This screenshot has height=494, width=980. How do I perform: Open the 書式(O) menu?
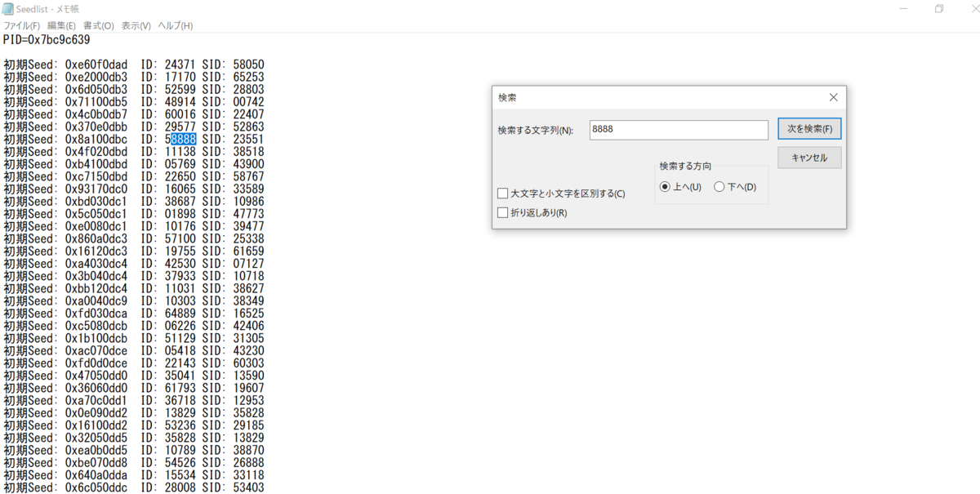click(x=99, y=26)
